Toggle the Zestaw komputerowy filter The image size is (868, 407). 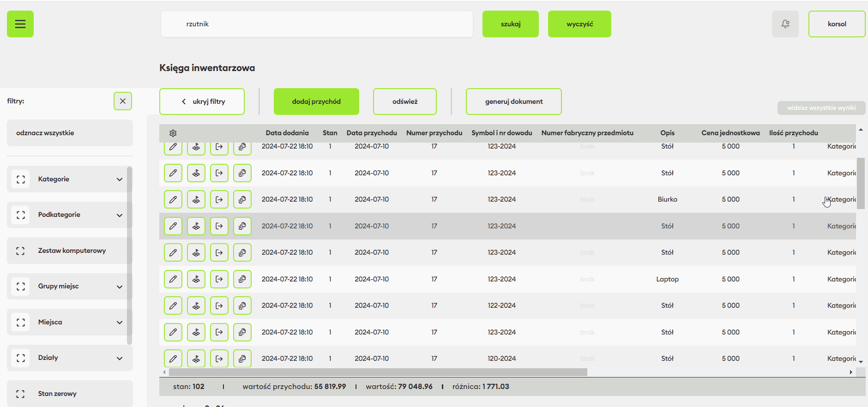click(x=21, y=251)
